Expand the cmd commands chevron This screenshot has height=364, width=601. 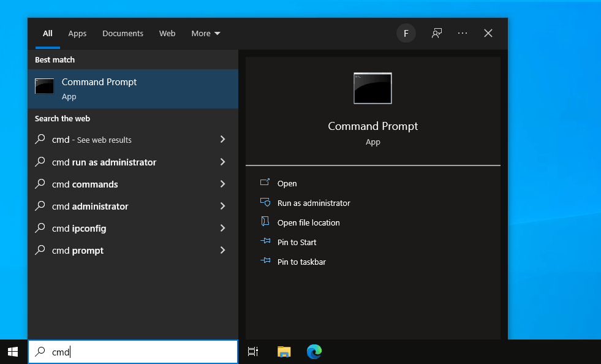[x=222, y=184]
